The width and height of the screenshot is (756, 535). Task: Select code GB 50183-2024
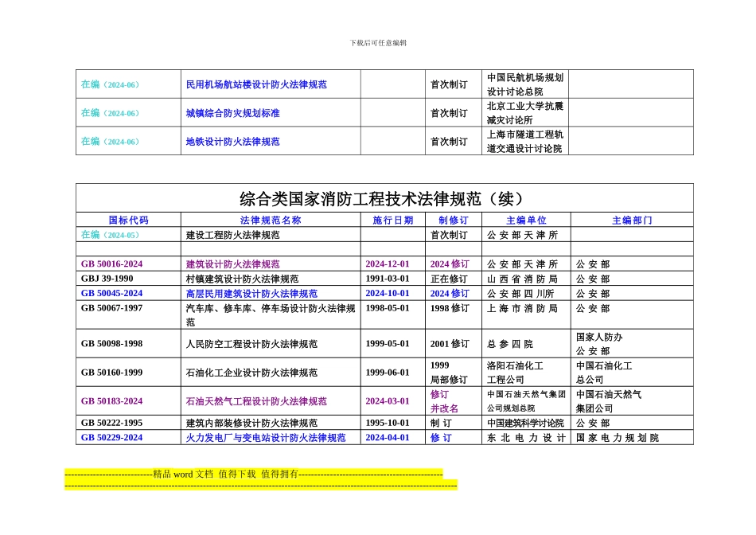click(x=112, y=401)
